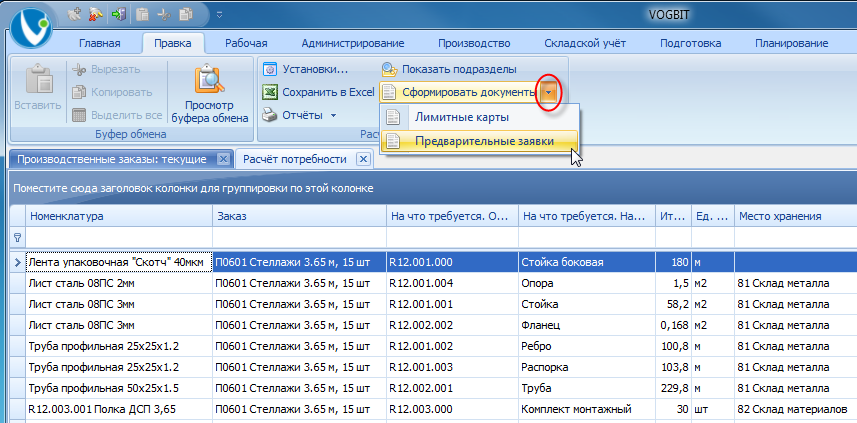Close the Расчёт потребности tab

point(364,159)
